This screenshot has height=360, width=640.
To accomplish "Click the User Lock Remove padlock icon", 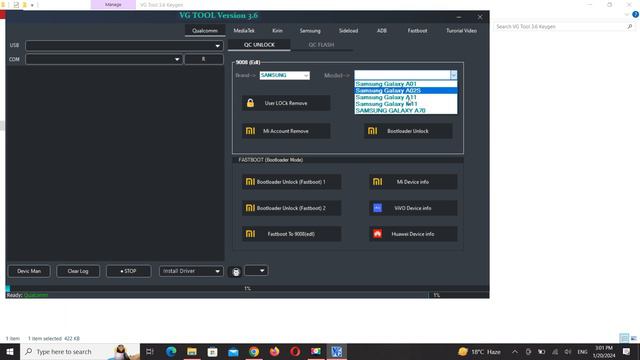I will 250,103.
